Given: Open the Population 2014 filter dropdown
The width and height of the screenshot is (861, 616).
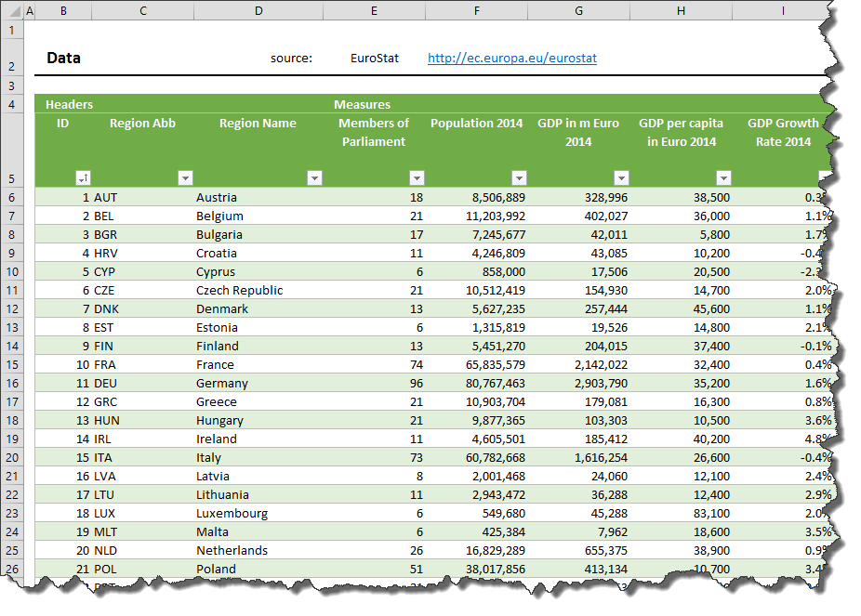Looking at the screenshot, I should click(520, 177).
